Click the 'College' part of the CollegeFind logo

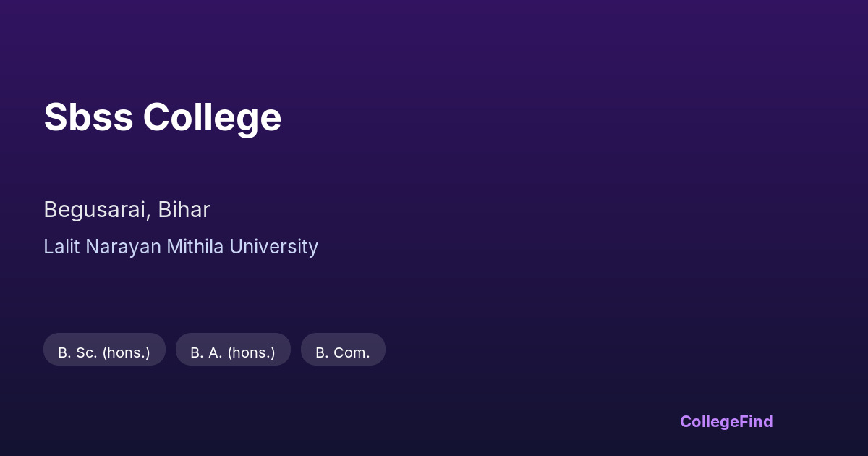click(709, 421)
